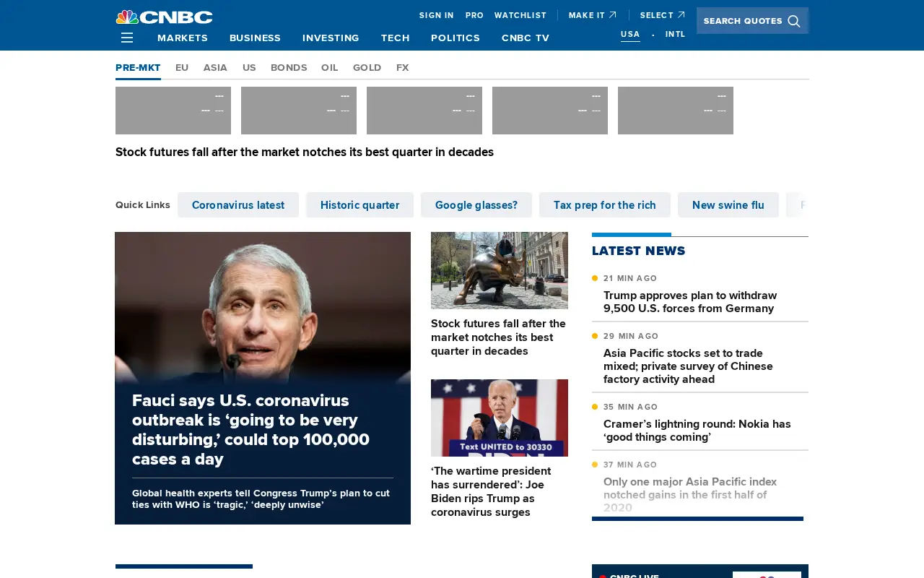Open the Investing menu
Viewport: 924px width, 578px height.
331,38
